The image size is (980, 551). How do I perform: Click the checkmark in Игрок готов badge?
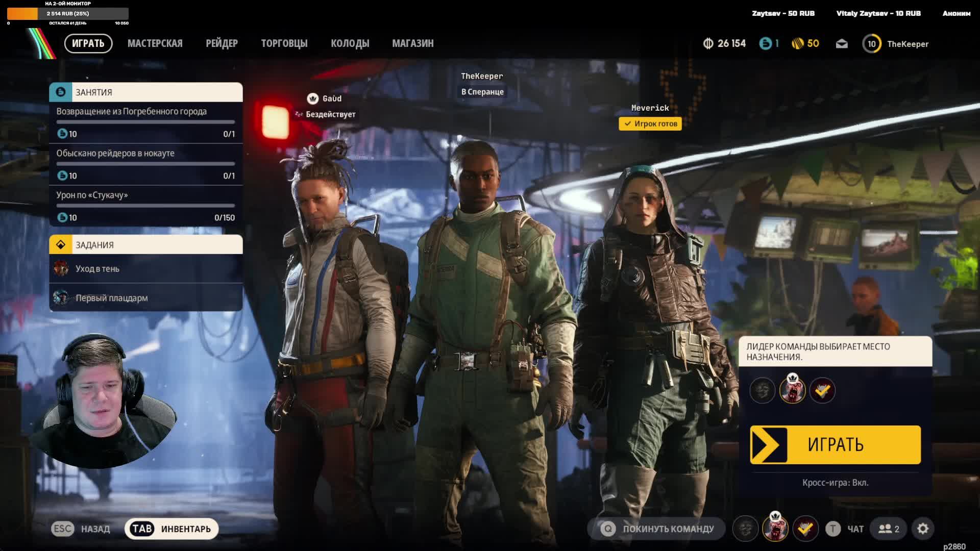pos(627,123)
